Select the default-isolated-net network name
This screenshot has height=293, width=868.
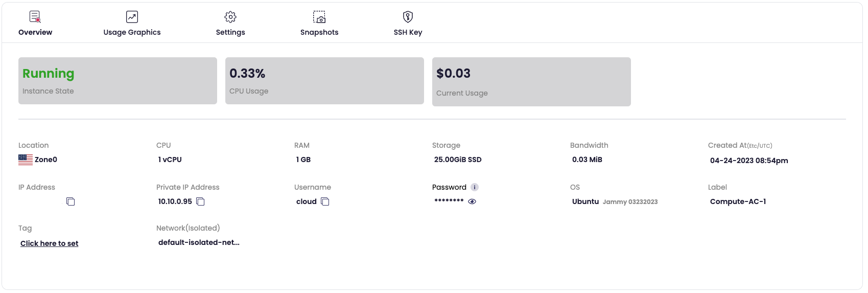coord(199,242)
